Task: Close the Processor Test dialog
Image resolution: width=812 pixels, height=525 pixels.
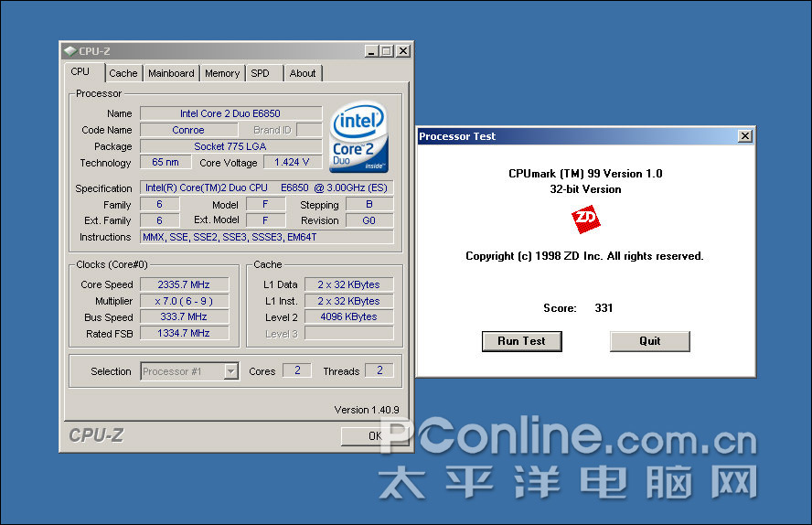Action: point(744,136)
